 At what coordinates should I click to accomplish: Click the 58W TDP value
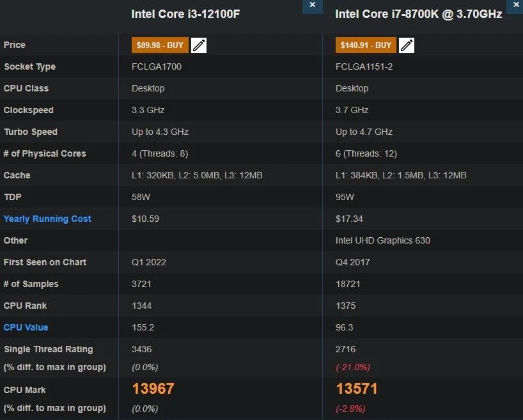tap(141, 197)
